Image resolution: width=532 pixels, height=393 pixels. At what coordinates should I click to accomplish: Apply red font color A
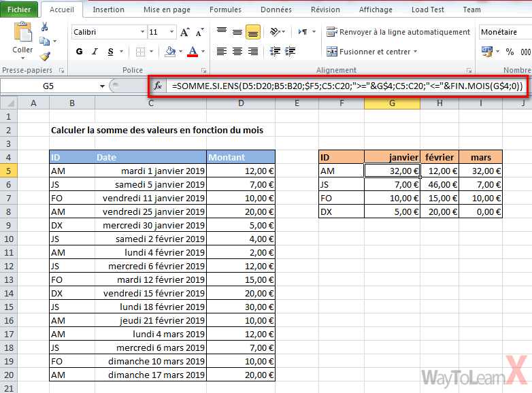(x=193, y=52)
